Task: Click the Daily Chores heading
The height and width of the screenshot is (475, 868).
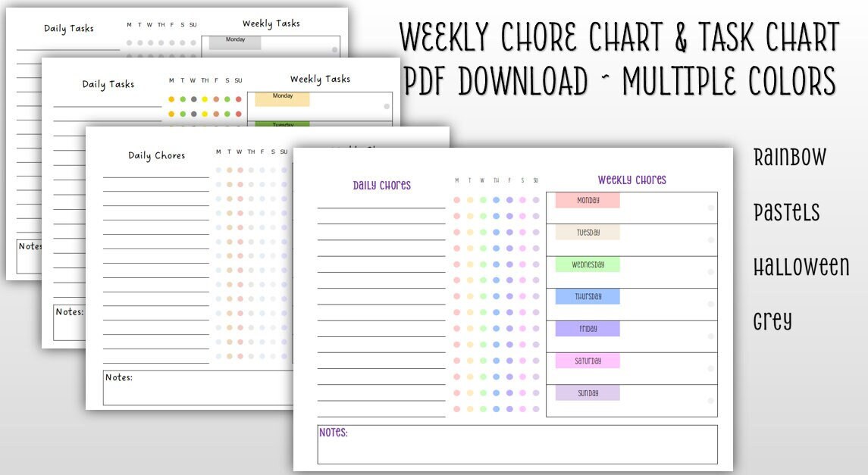Action: (x=382, y=184)
